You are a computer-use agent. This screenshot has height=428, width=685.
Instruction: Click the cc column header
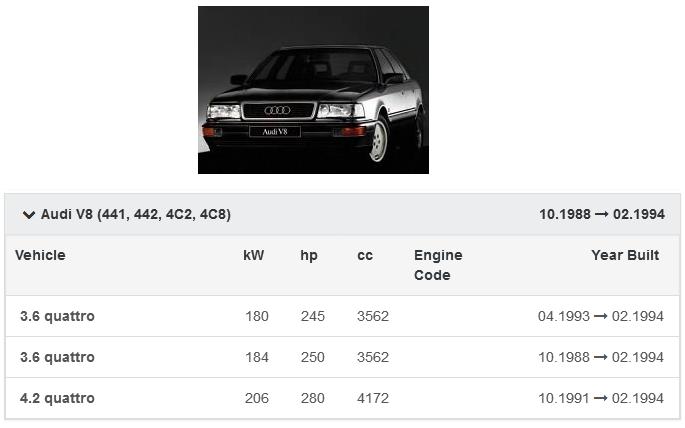point(365,256)
